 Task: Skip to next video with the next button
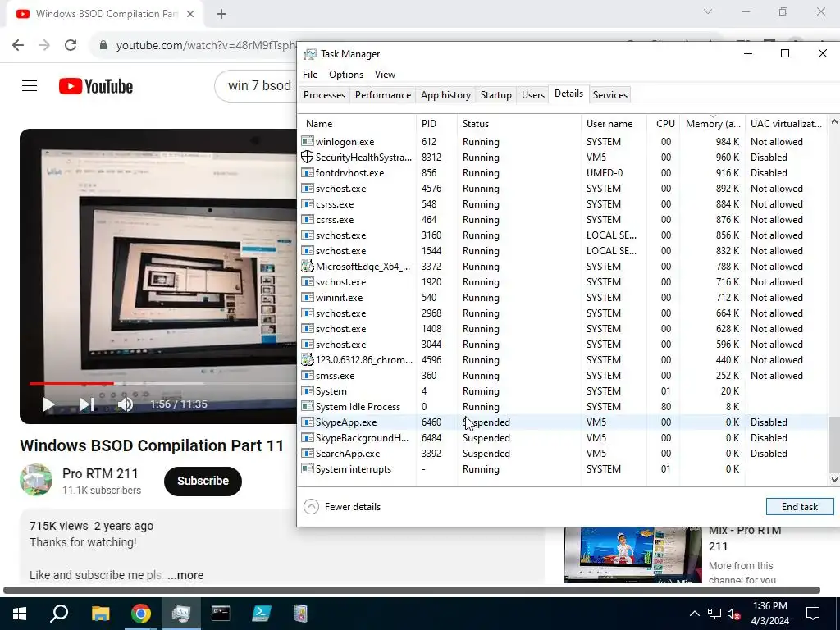(87, 404)
